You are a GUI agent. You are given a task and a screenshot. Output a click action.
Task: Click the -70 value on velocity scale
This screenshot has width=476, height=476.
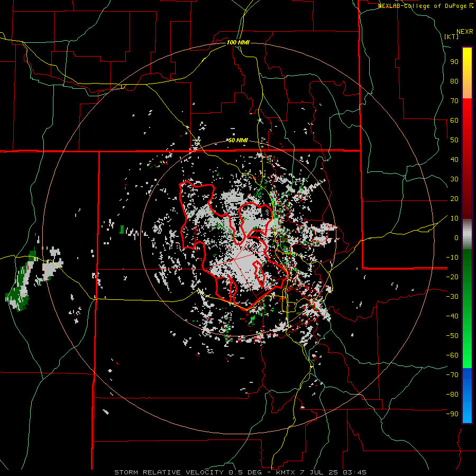[x=452, y=375]
